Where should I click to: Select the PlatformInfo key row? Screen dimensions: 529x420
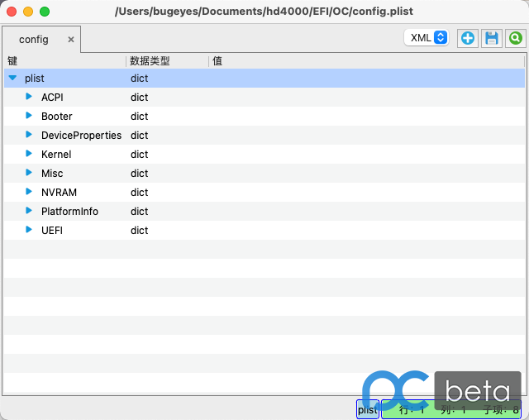coord(264,211)
